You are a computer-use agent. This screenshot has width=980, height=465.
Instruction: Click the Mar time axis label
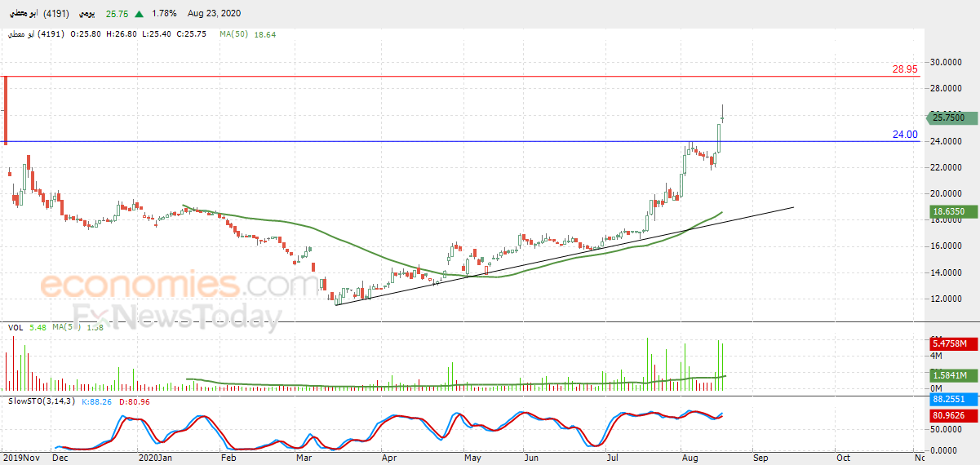pos(306,458)
